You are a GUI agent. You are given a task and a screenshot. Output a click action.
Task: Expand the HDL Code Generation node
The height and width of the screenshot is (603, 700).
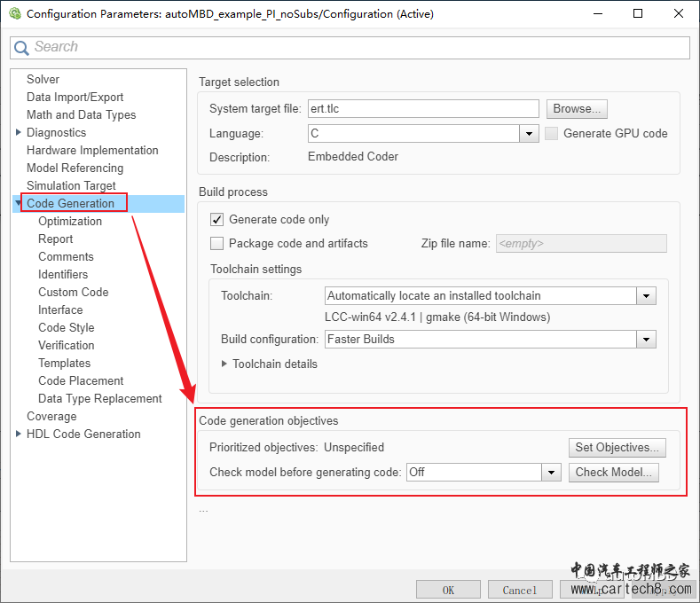pos(19,434)
